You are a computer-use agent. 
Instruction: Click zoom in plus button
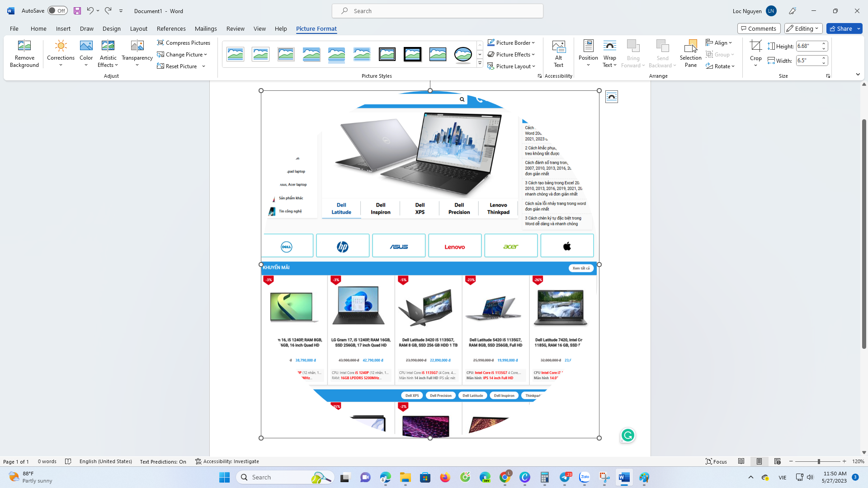[x=844, y=461]
